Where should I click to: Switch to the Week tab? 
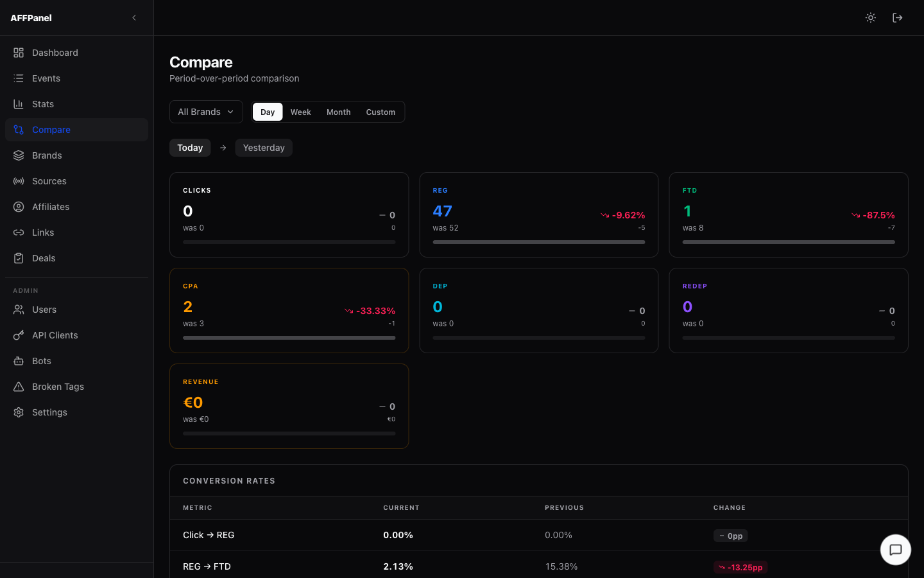pyautogui.click(x=300, y=111)
